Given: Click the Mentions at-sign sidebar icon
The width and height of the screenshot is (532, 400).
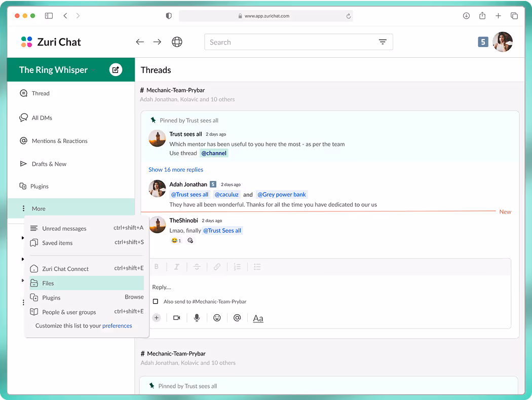Looking at the screenshot, I should tap(23, 140).
